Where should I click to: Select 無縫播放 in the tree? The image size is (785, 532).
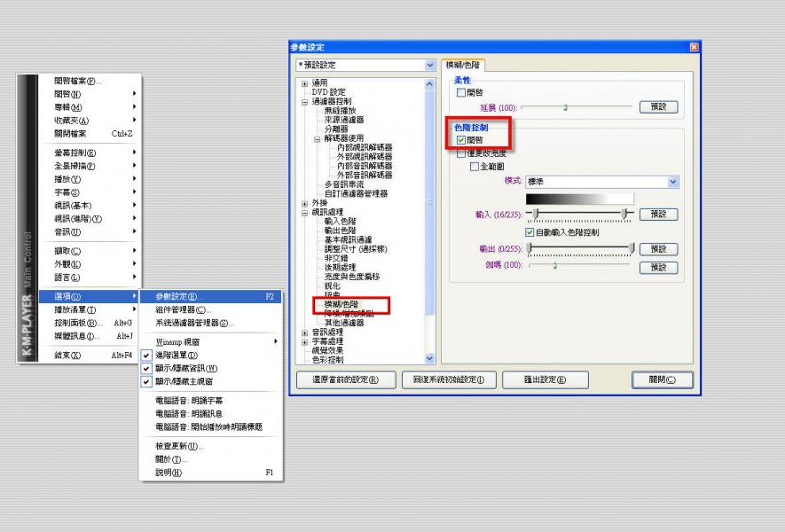pos(340,111)
